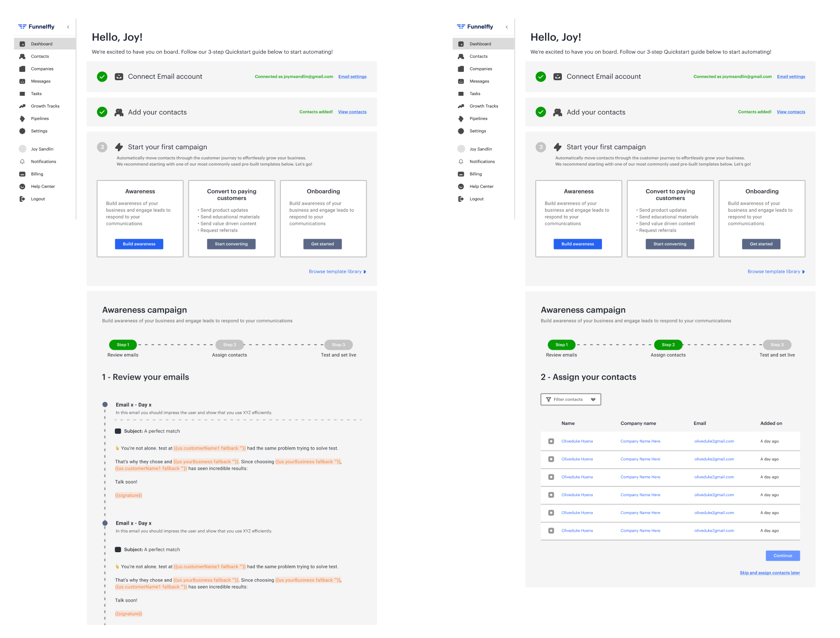This screenshot has height=638, width=840.
Task: Check the first contact row's checkbox
Action: click(x=551, y=441)
